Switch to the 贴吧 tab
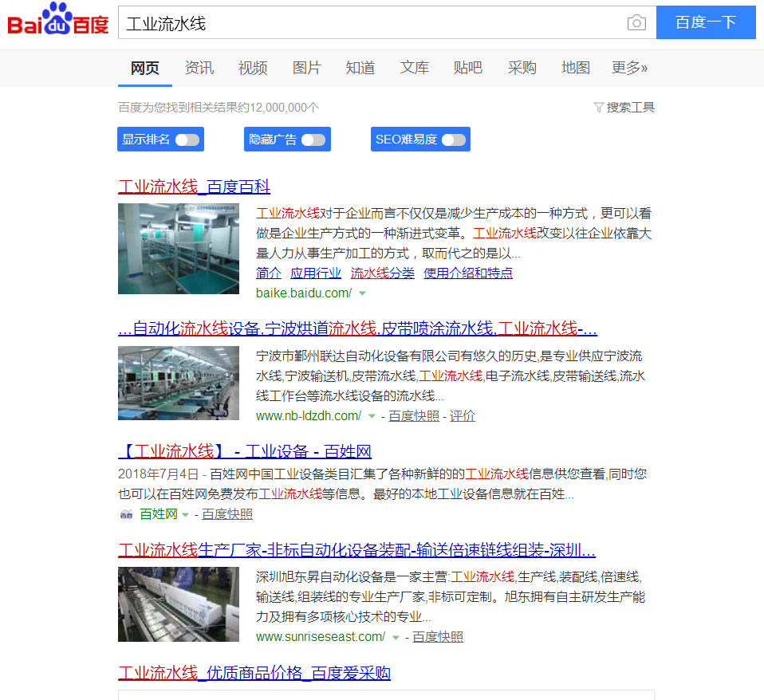This screenshot has height=700, width=764. (468, 68)
